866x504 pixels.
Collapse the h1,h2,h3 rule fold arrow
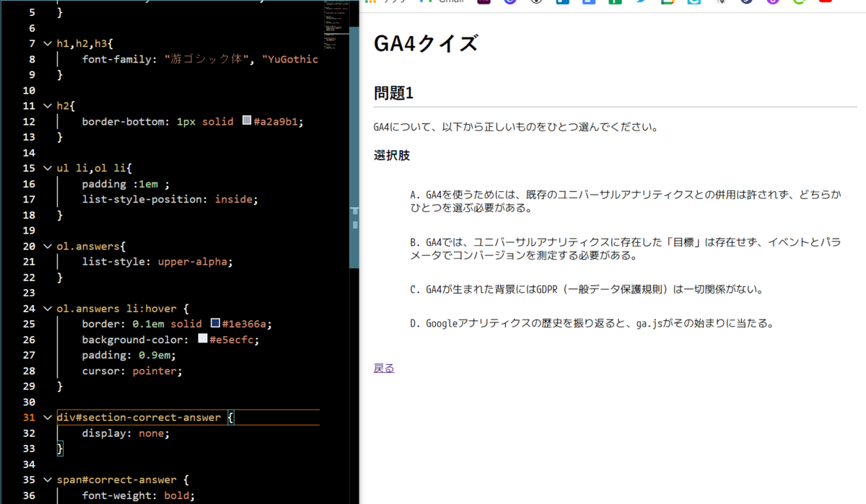[x=48, y=44]
